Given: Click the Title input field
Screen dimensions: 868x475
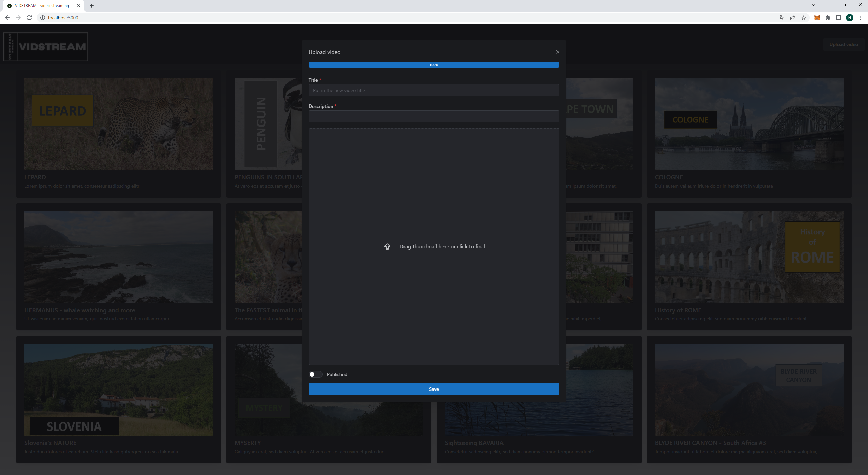Looking at the screenshot, I should [x=433, y=90].
